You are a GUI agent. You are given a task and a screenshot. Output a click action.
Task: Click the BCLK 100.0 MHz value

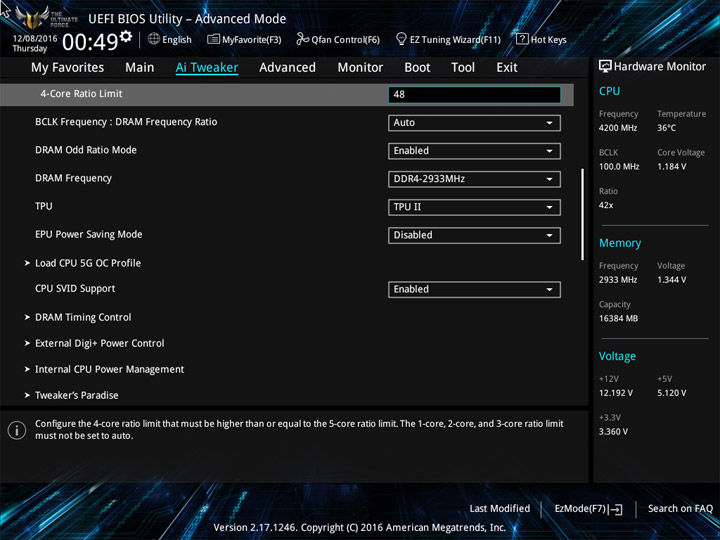click(x=619, y=167)
